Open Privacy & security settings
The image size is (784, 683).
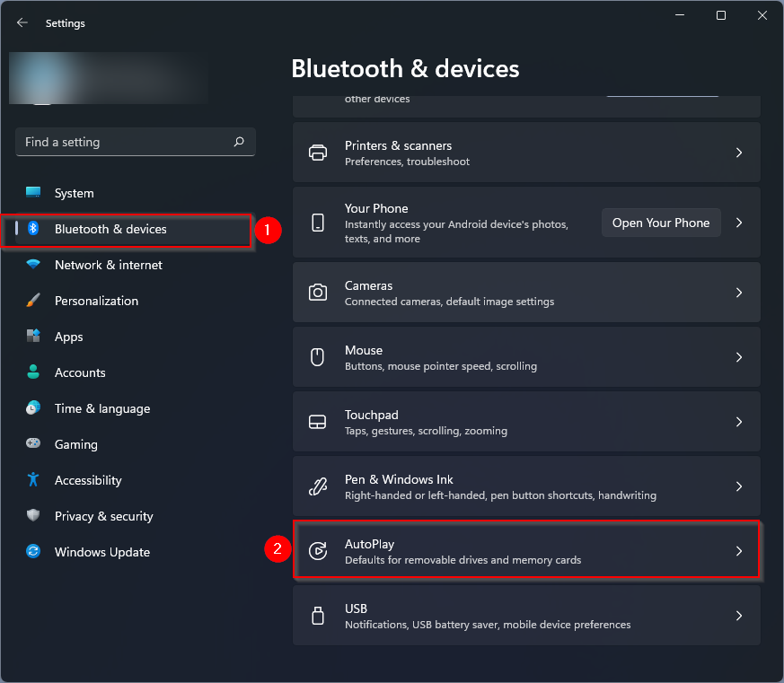(135, 516)
